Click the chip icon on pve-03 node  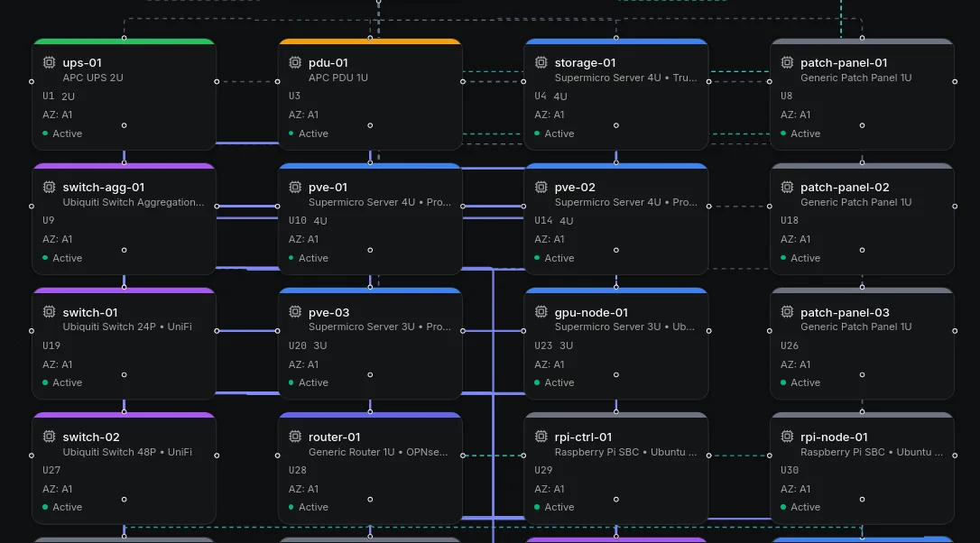(x=295, y=312)
